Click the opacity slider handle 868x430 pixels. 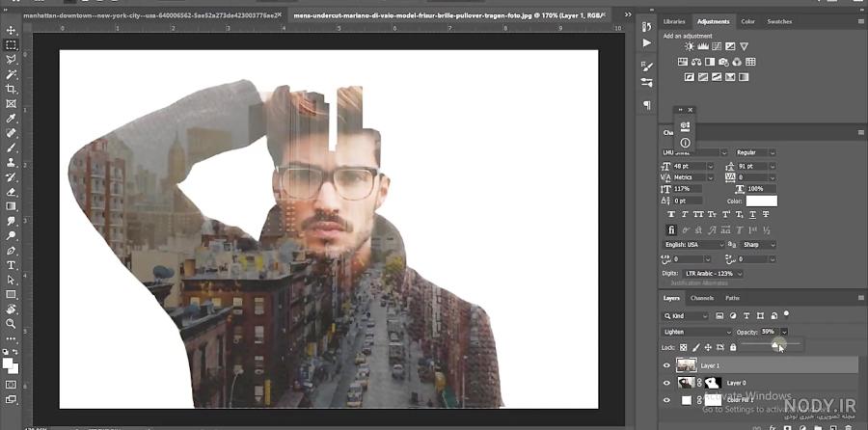click(x=775, y=345)
